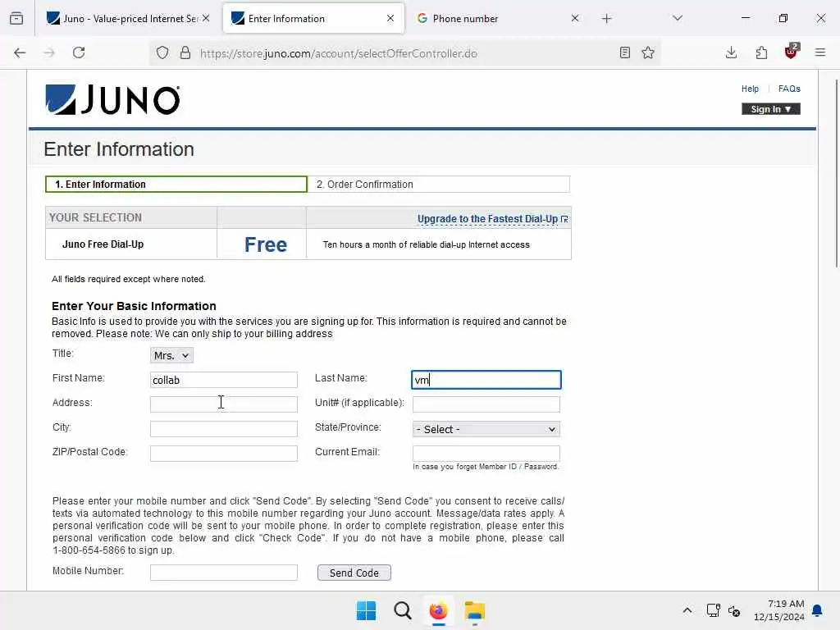Focus the City input field

223,429
